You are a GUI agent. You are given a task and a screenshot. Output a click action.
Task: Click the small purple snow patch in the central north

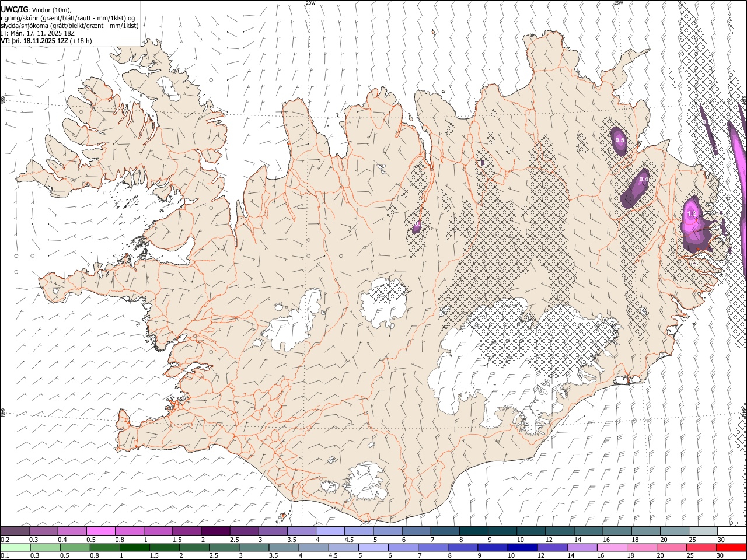click(x=417, y=227)
